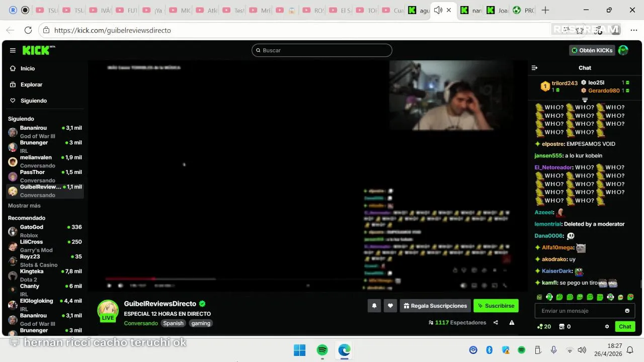Open recommended ElGlogloking channel

pos(45,305)
